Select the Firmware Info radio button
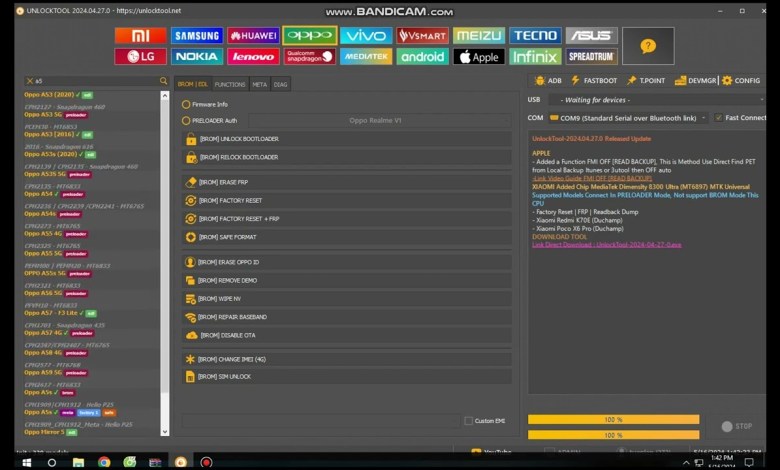The height and width of the screenshot is (470, 780). click(186, 104)
